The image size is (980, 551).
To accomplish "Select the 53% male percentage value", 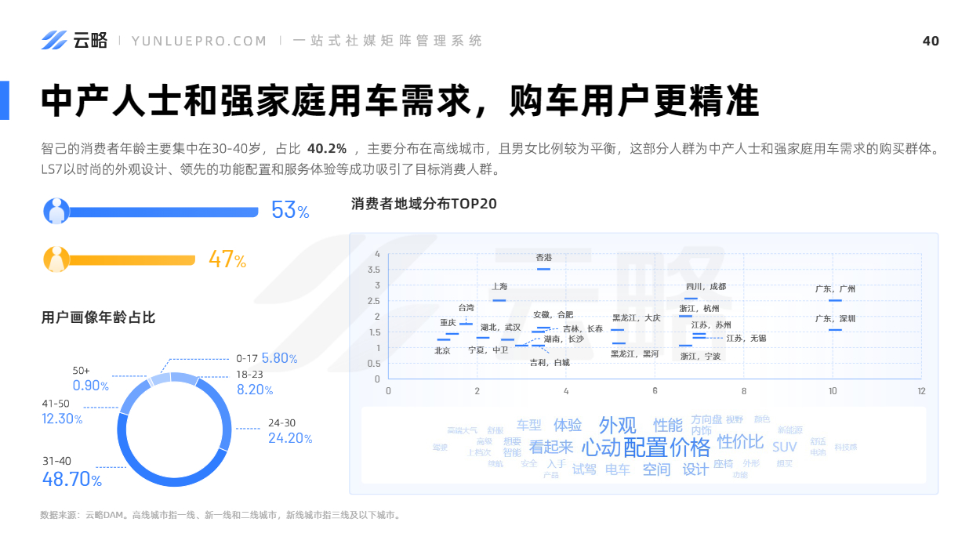I will coord(290,210).
